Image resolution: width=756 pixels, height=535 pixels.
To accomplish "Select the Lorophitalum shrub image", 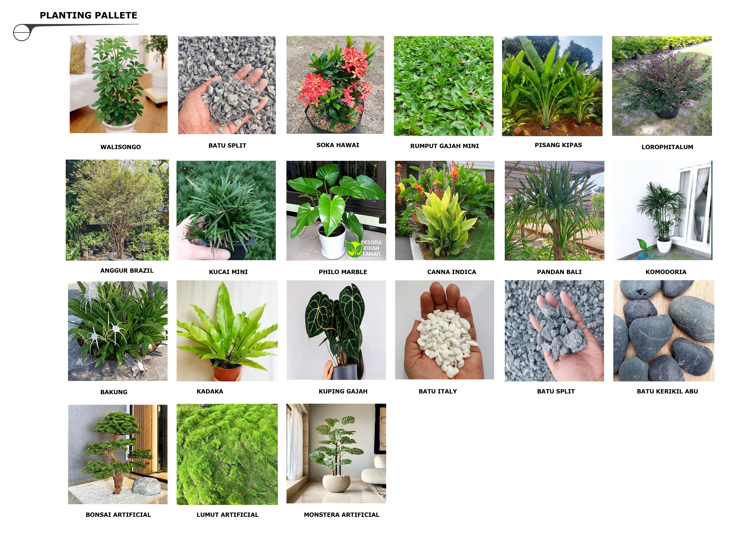I will (662, 86).
